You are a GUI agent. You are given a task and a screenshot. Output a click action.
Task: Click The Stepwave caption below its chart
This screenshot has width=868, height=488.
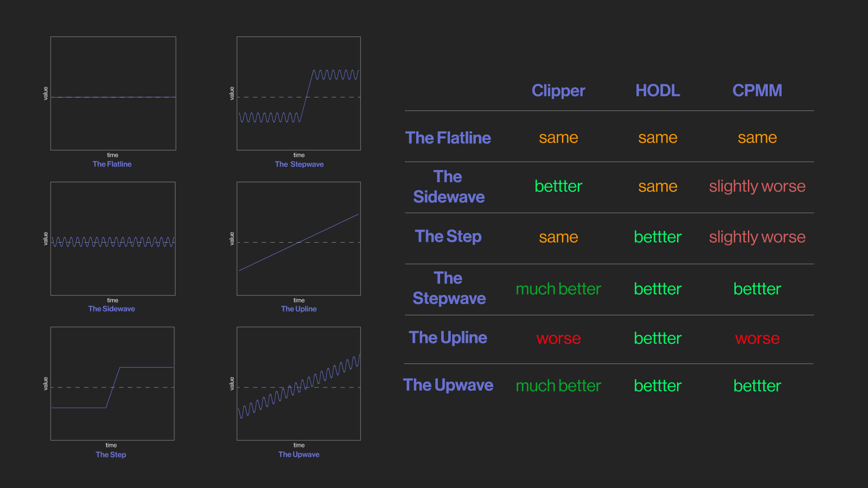[299, 164]
